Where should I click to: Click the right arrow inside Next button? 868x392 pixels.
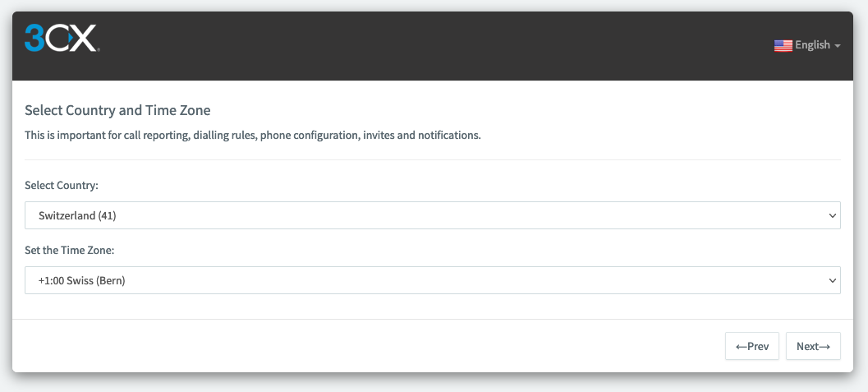pos(824,347)
